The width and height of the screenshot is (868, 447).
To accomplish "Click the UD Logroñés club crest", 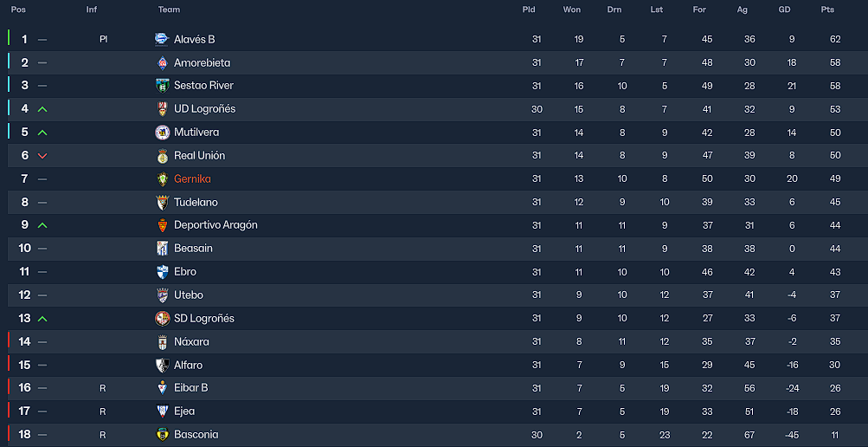I will click(x=162, y=109).
